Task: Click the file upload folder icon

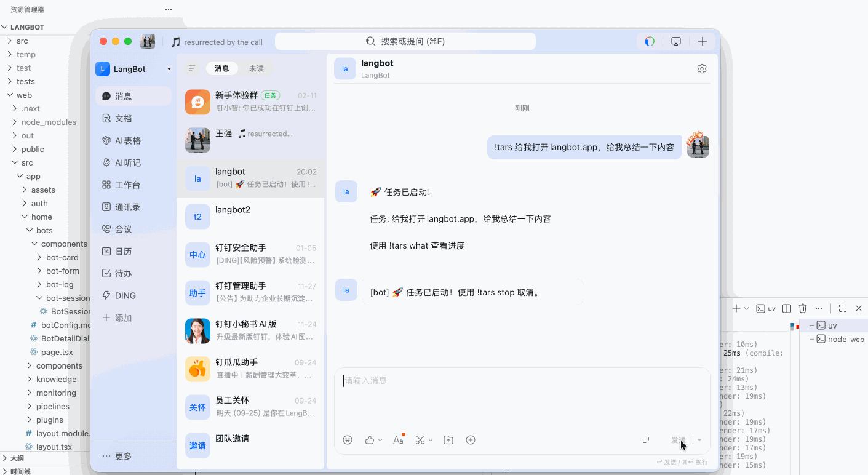Action: tap(448, 440)
